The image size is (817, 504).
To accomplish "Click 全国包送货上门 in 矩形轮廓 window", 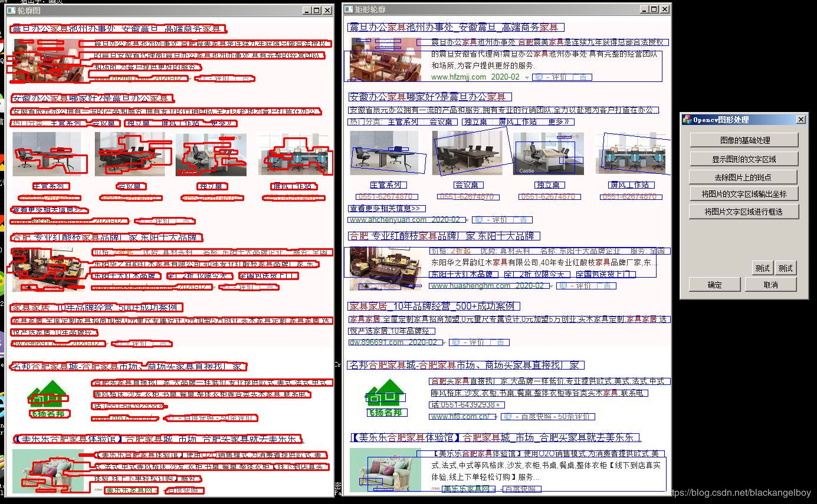I will [x=605, y=275].
